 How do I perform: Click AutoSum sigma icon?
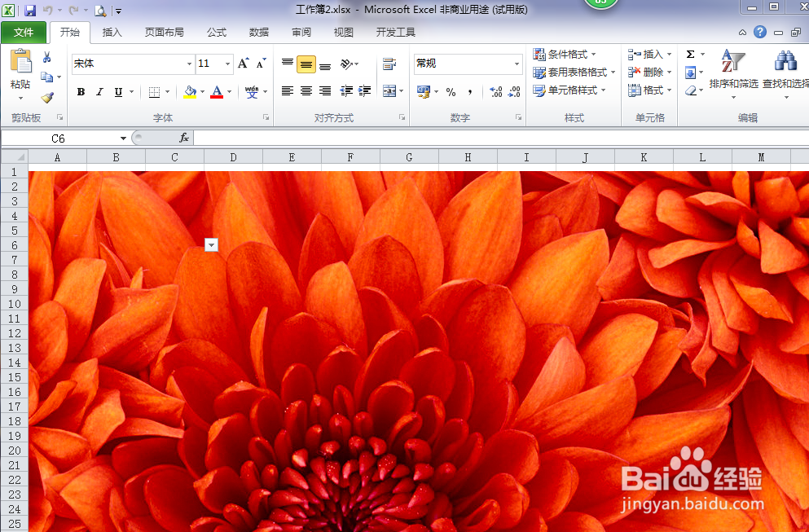[x=690, y=55]
